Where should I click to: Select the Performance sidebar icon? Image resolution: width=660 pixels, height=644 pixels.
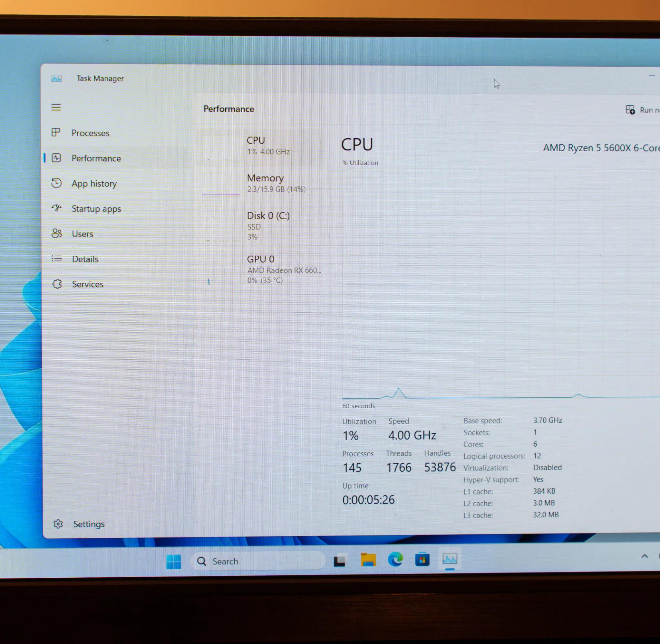tap(56, 158)
